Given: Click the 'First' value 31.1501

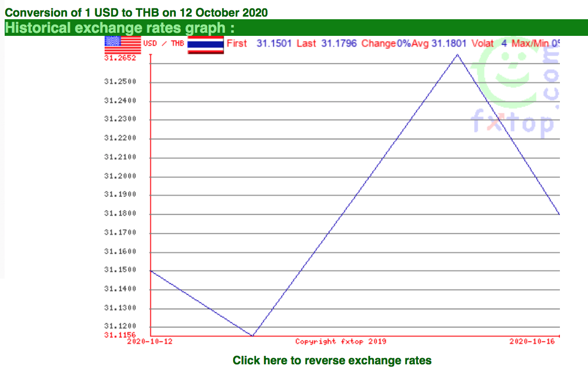Looking at the screenshot, I should pyautogui.click(x=274, y=44).
